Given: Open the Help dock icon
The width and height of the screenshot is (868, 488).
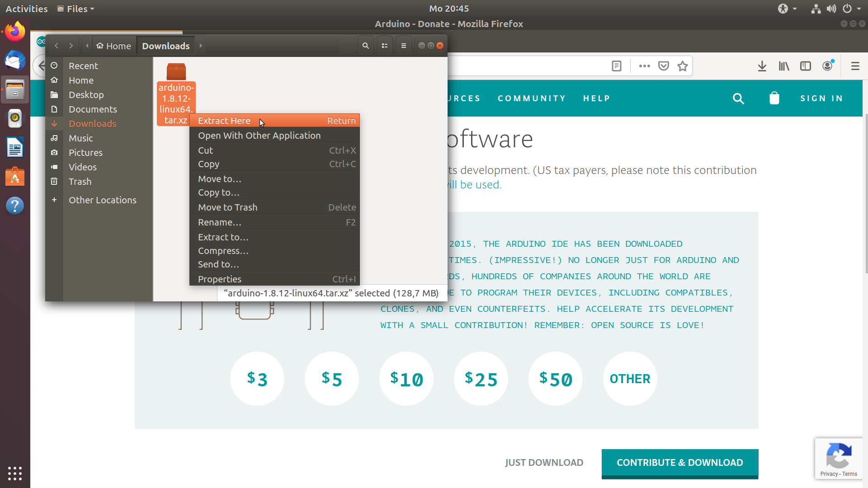Looking at the screenshot, I should click(15, 206).
